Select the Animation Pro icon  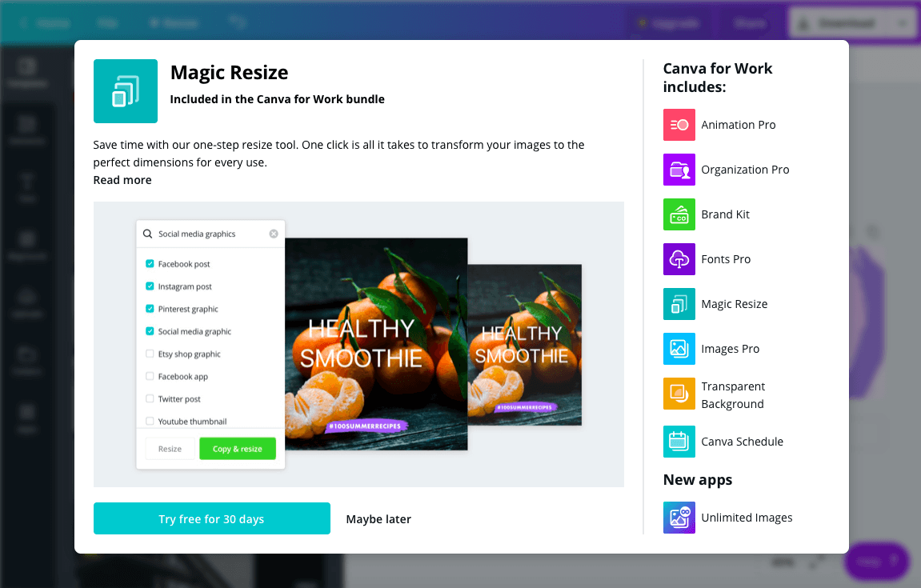(679, 125)
